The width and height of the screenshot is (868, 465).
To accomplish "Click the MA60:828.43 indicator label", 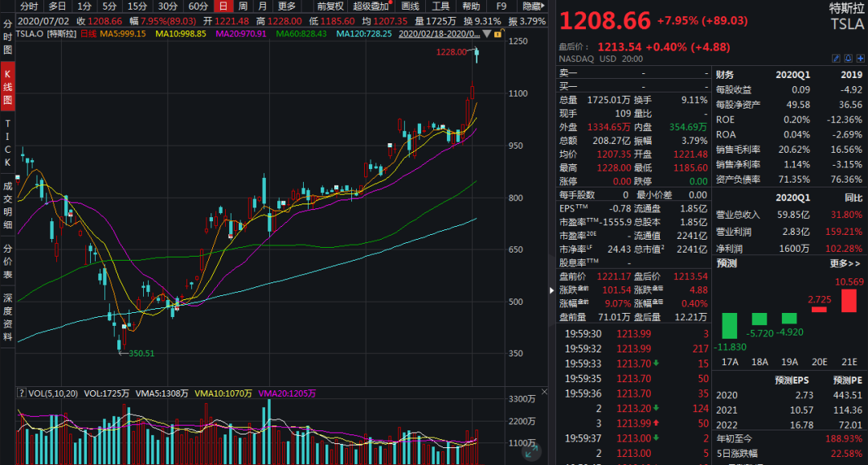I will [x=301, y=33].
